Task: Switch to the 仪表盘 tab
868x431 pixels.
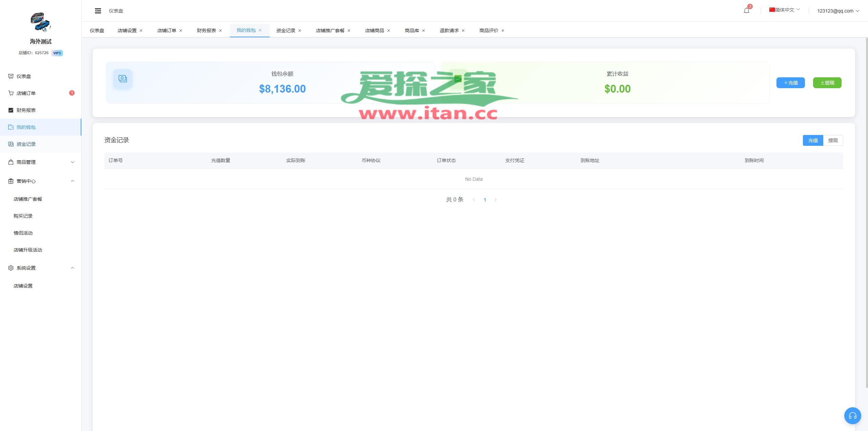Action: 97,31
